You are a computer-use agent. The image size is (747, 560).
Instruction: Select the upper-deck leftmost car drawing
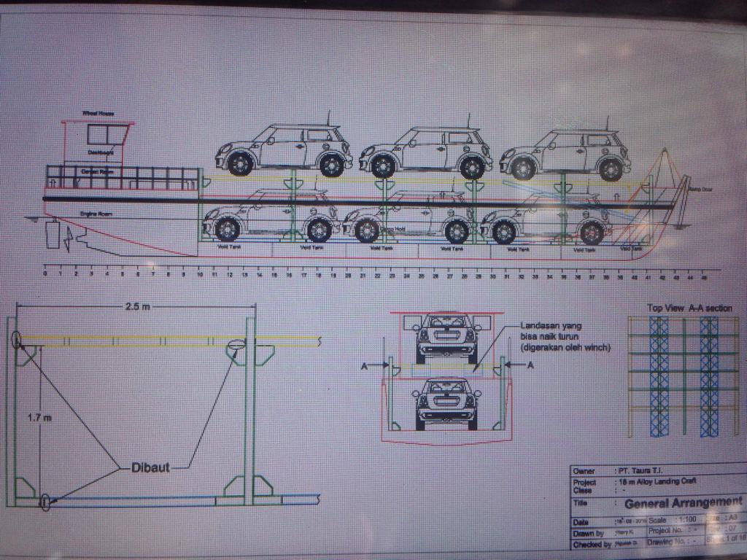(x=285, y=150)
